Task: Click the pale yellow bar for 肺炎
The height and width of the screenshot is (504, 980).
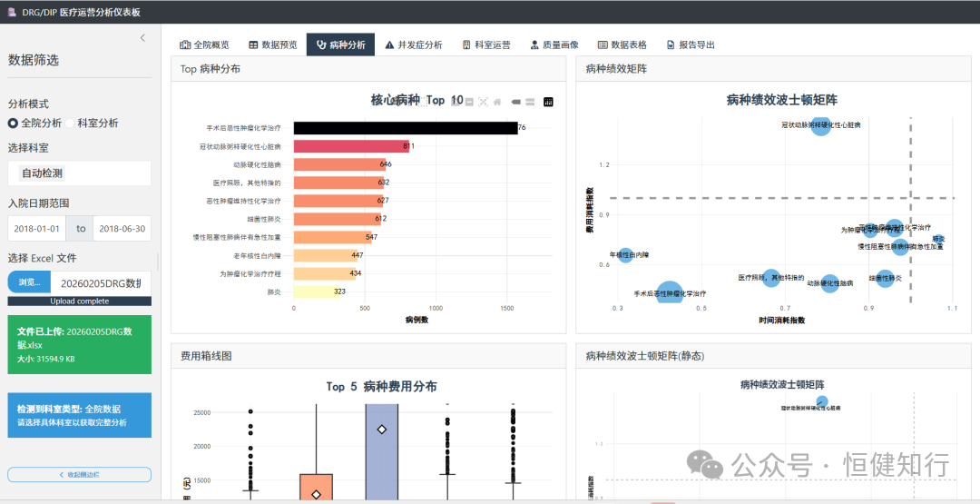Action: coord(317,292)
